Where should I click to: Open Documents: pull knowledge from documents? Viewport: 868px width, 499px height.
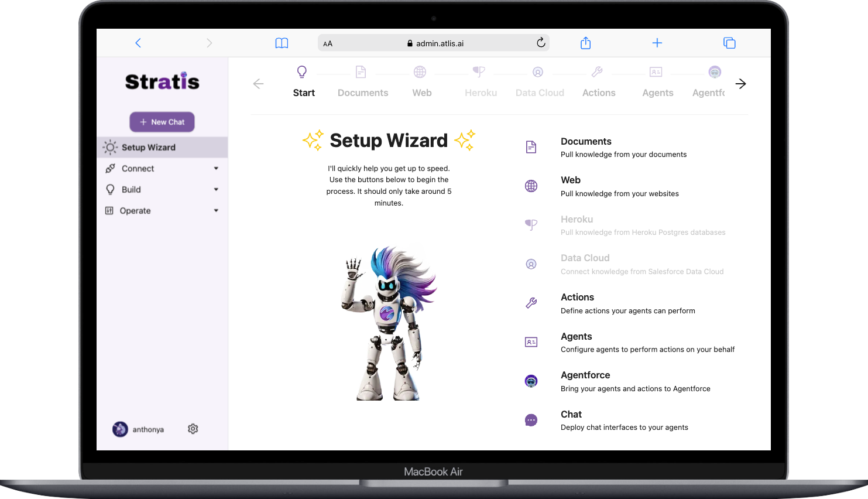click(624, 148)
